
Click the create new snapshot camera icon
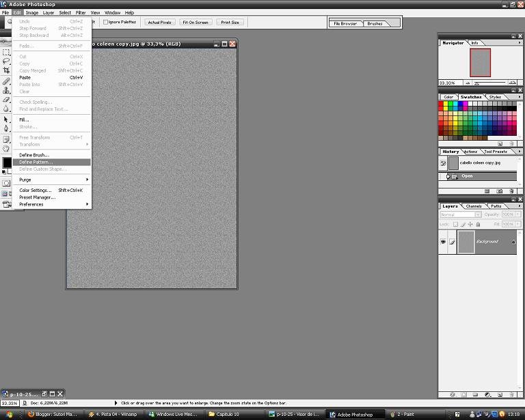(x=498, y=191)
